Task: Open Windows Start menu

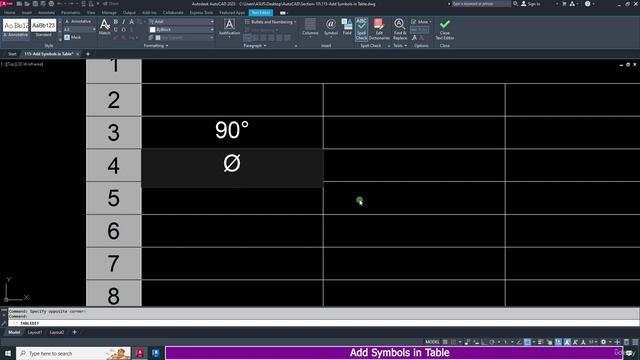Action: [8, 353]
